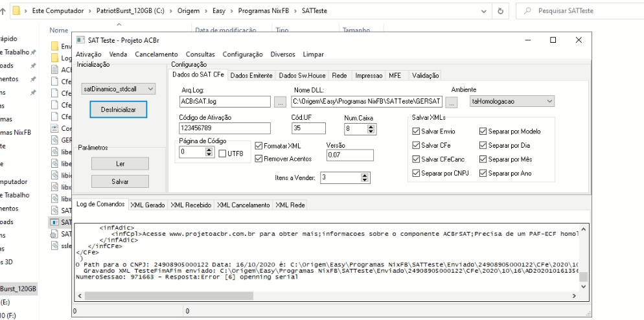Screen dimensions: 644x320
Task: Open the XML Recebido tab
Action: [x=191, y=205]
